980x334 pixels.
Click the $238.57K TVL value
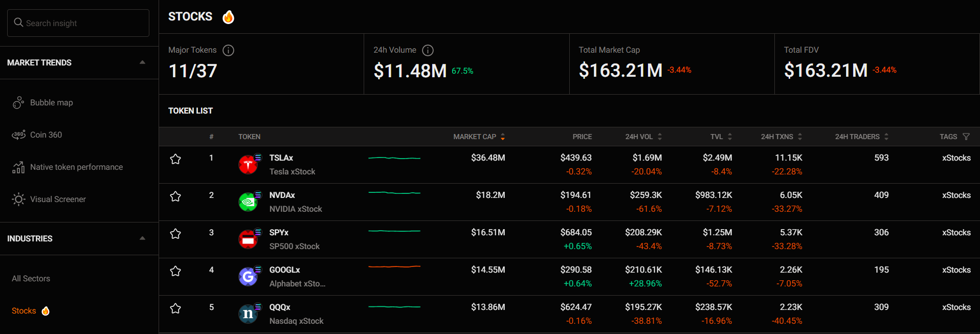[x=714, y=307]
